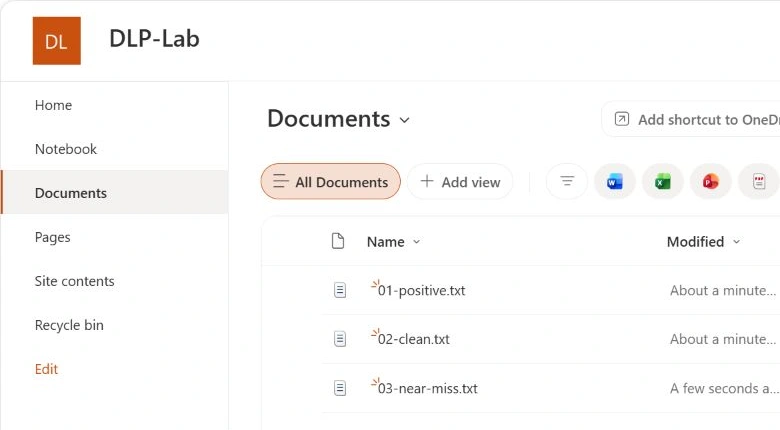Click the 03-near-miss.txt file type icon

[340, 388]
